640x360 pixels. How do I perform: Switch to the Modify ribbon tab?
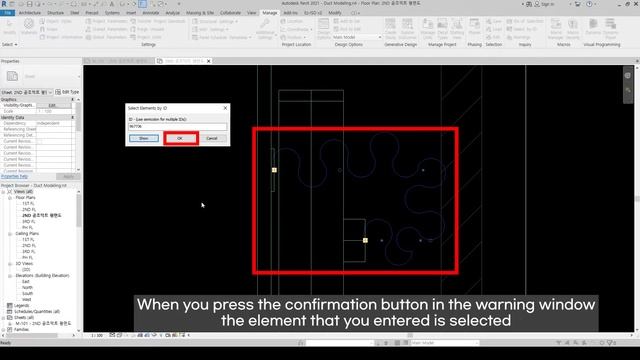click(x=335, y=13)
